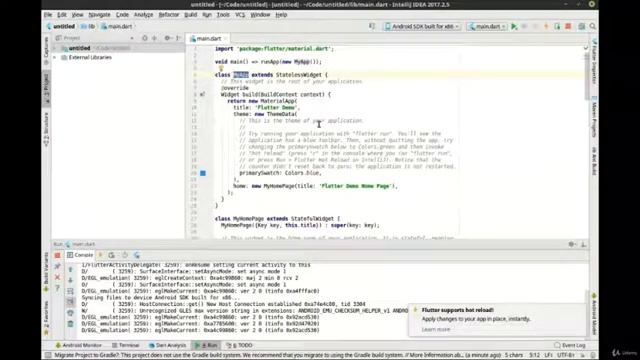Open the VCS menu
640x360 pixels.
(x=240, y=15)
